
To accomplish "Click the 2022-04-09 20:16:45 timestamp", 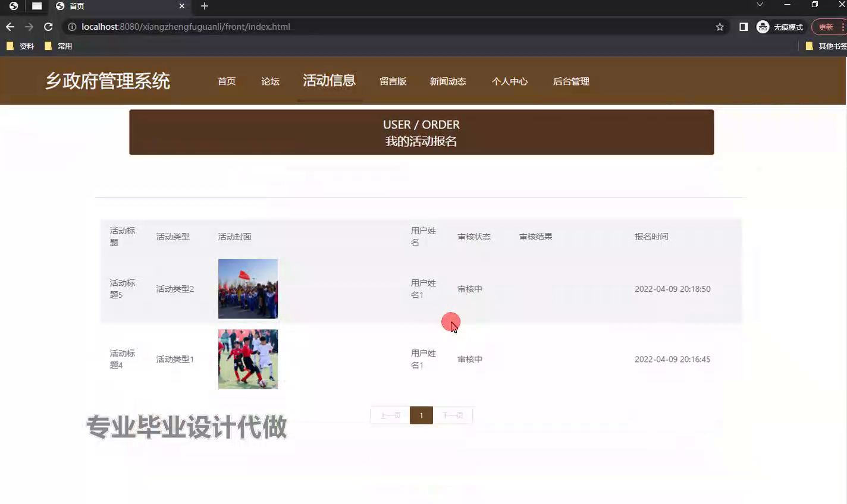I will (x=672, y=359).
